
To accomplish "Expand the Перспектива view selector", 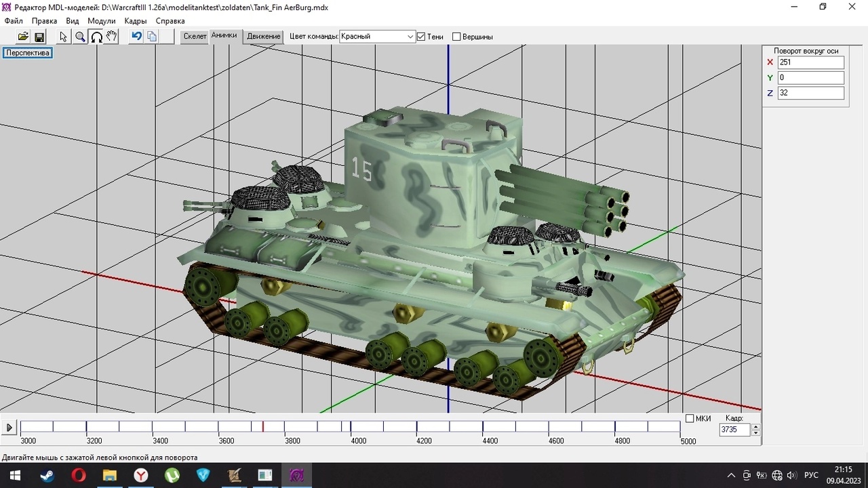I will [28, 53].
